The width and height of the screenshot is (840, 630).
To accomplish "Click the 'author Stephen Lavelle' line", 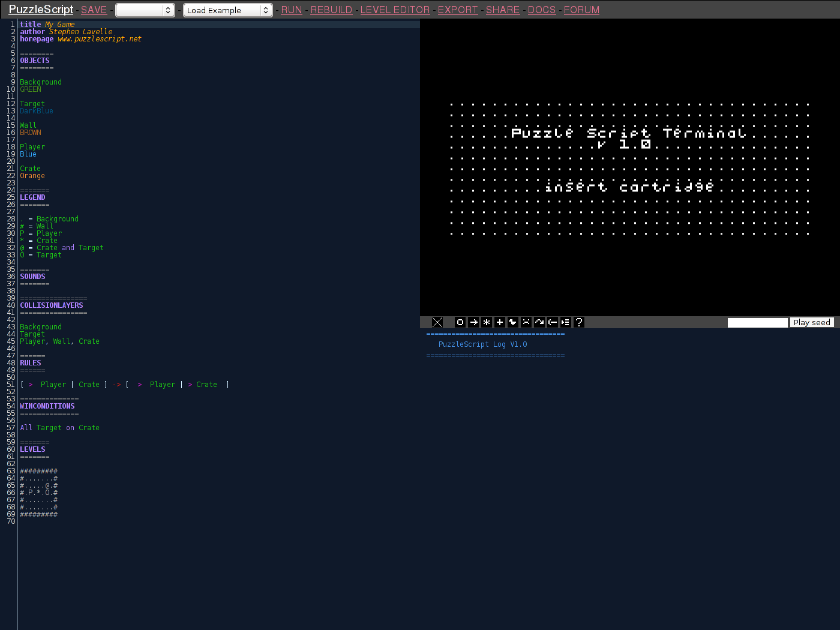I will 66,32.
